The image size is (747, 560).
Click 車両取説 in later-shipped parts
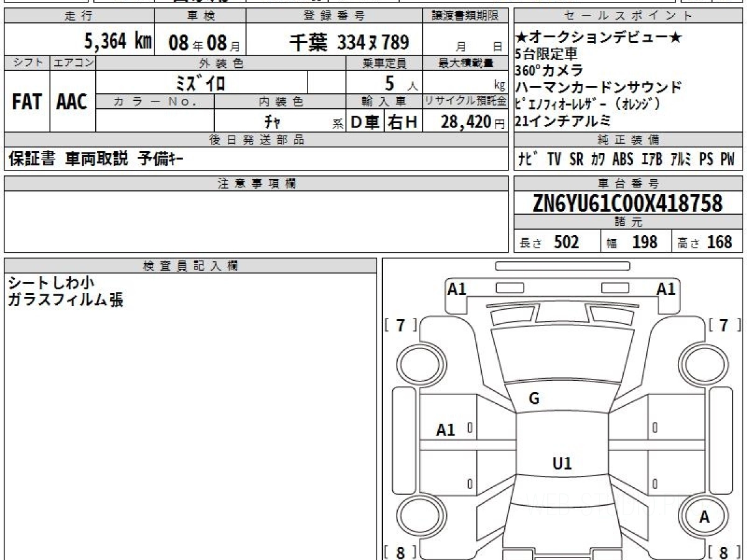point(96,159)
